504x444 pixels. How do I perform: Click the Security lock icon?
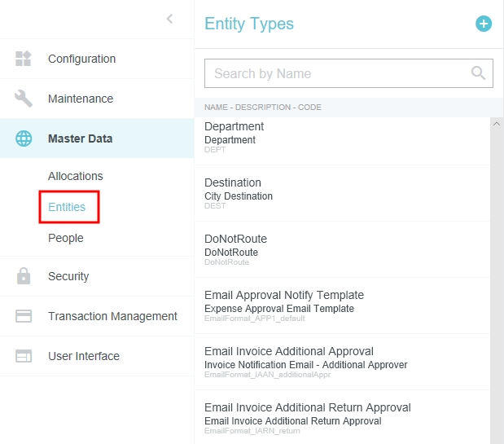coord(24,276)
